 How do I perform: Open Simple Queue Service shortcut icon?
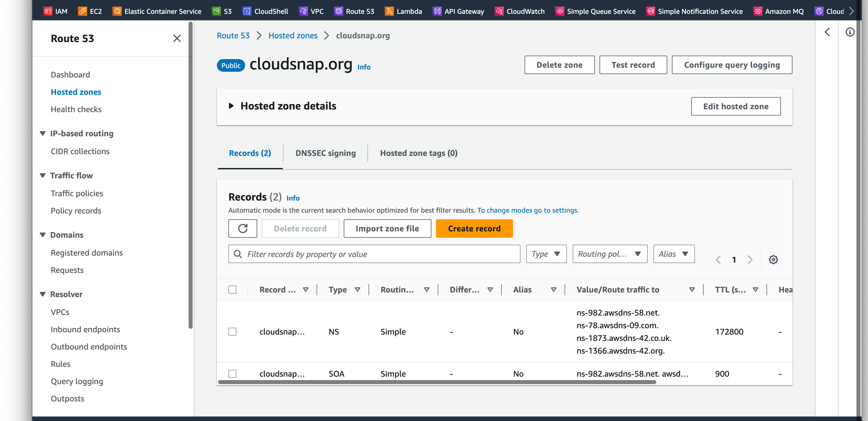coord(559,11)
